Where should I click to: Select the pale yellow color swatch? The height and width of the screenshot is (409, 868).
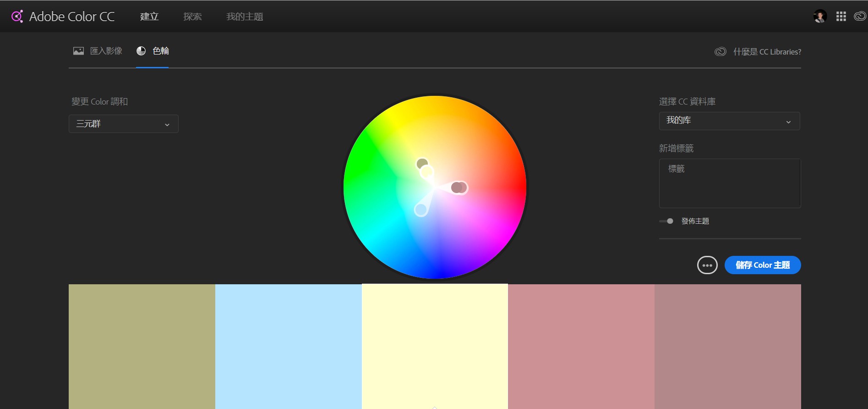click(435, 347)
